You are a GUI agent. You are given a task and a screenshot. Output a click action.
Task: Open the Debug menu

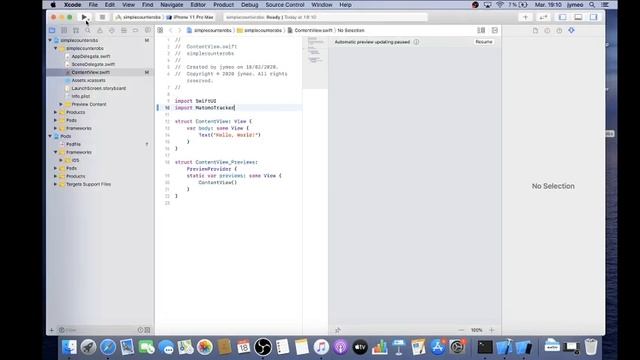pos(249,5)
